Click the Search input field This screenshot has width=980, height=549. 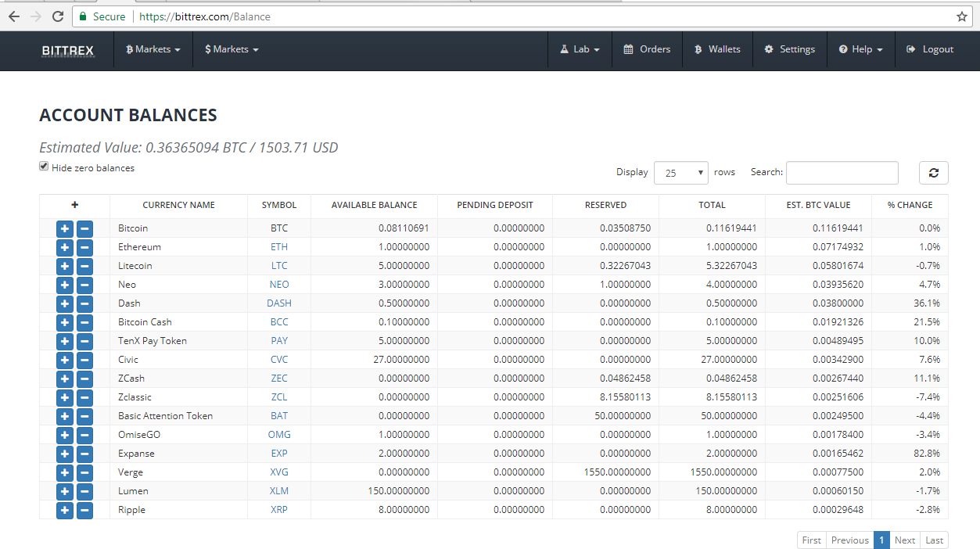[842, 173]
